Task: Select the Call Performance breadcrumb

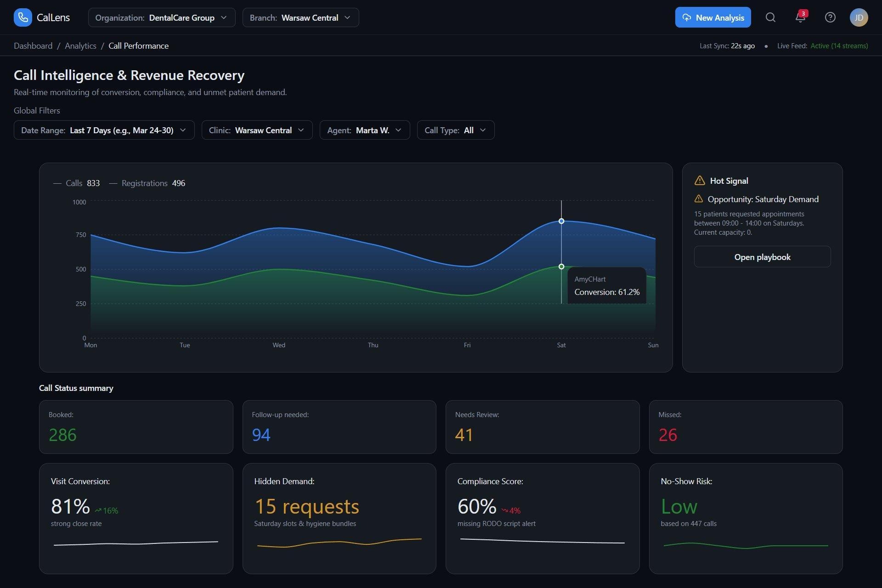Action: point(138,45)
